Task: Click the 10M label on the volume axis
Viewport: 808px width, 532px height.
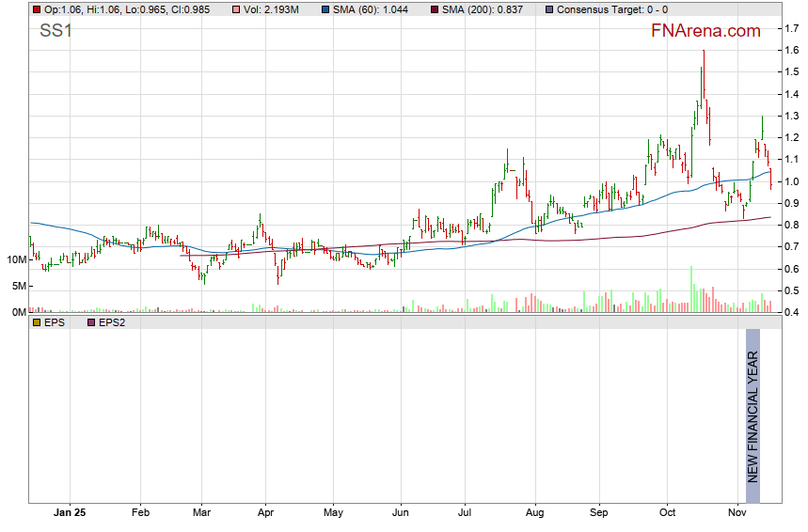Action: tap(15, 259)
